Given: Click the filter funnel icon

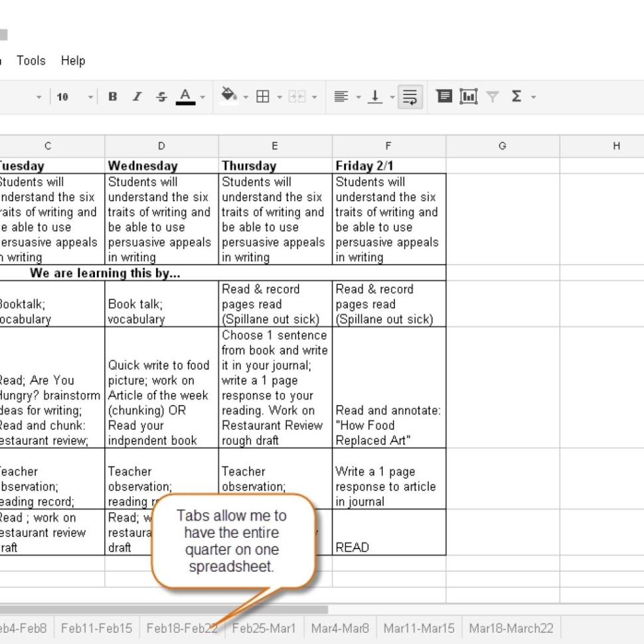Looking at the screenshot, I should 493,96.
